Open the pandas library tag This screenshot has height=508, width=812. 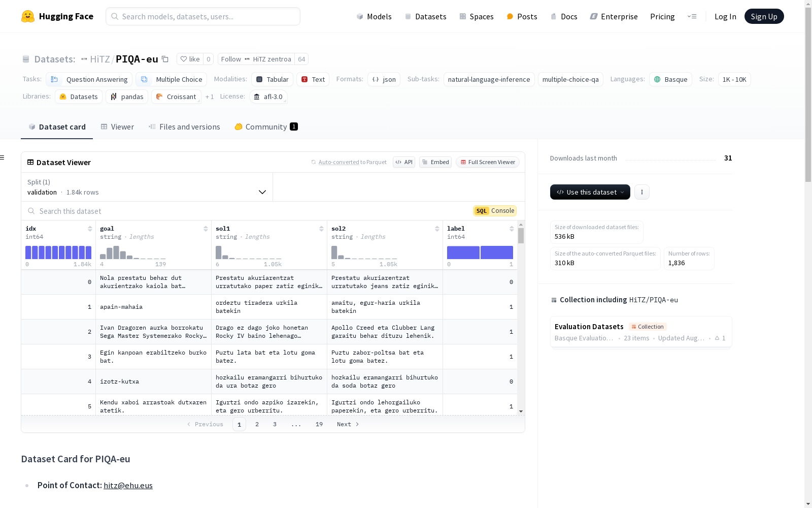(x=127, y=97)
